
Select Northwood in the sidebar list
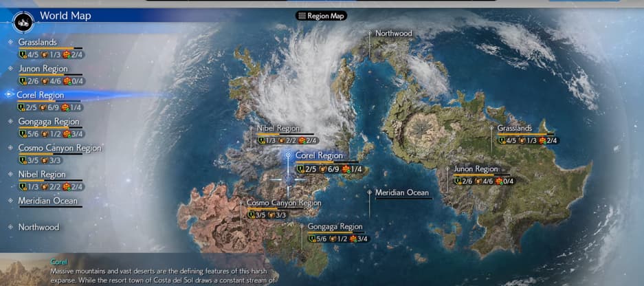click(x=38, y=228)
